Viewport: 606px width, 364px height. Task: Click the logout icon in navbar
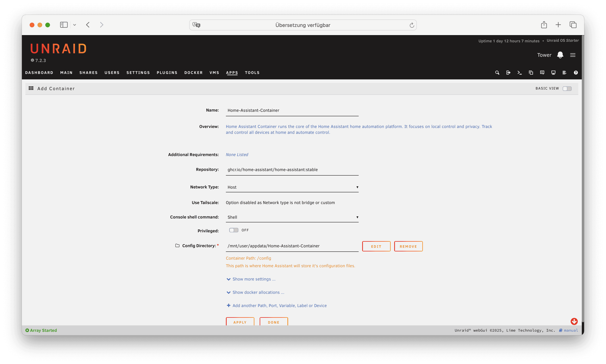click(508, 73)
